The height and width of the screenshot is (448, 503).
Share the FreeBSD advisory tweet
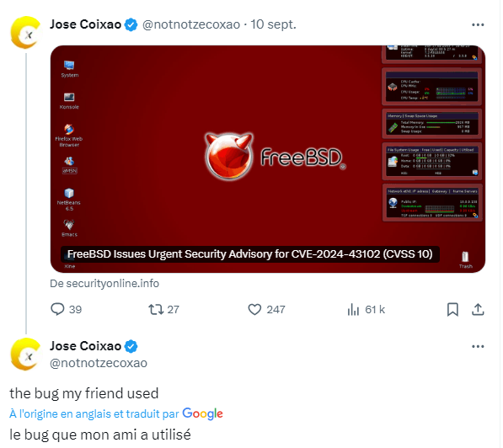(478, 309)
